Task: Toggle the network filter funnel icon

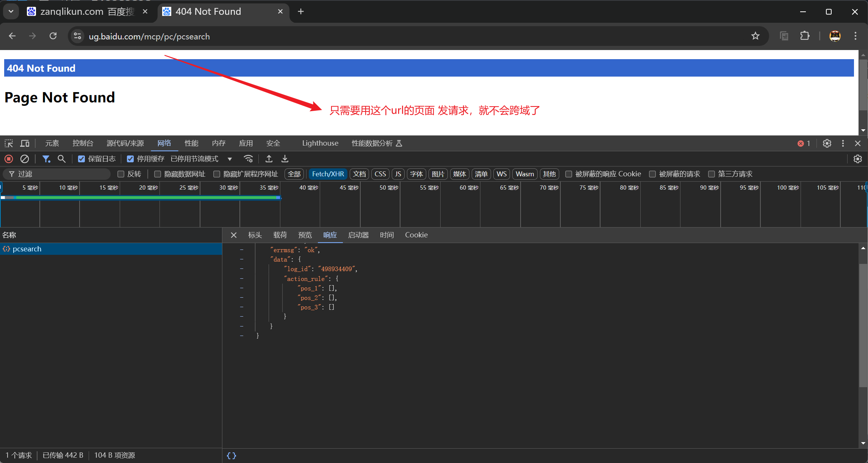Action: tap(46, 159)
